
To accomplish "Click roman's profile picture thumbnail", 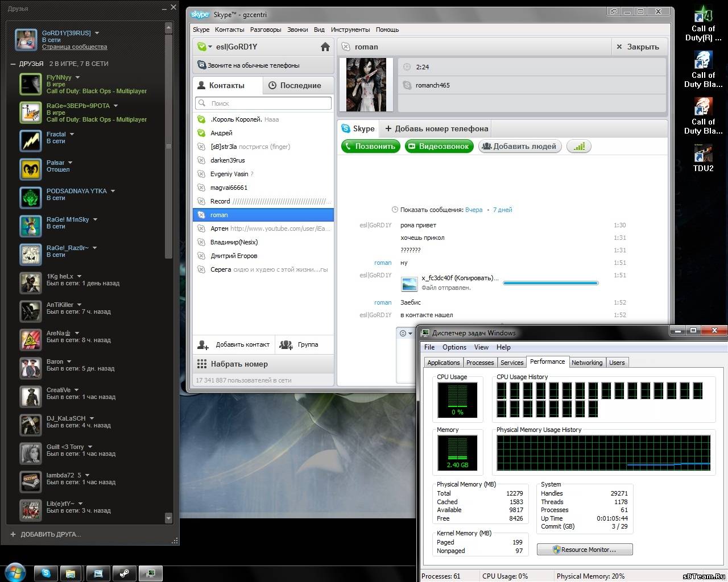I will coord(367,85).
